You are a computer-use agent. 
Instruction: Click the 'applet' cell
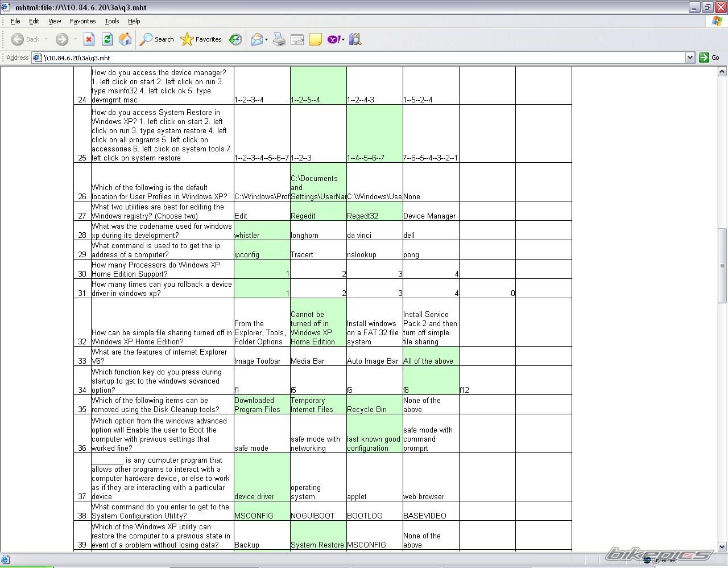point(374,478)
